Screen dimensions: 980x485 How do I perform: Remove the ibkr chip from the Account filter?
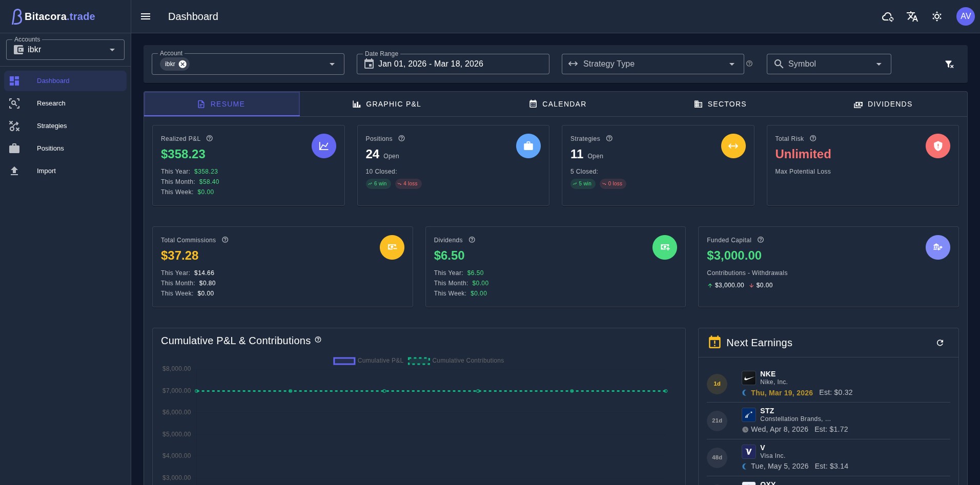(183, 64)
